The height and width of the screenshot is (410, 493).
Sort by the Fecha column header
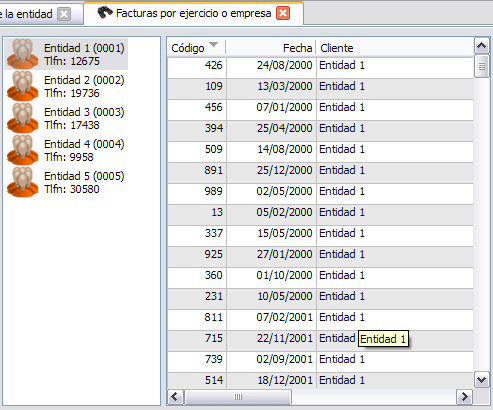[x=271, y=48]
